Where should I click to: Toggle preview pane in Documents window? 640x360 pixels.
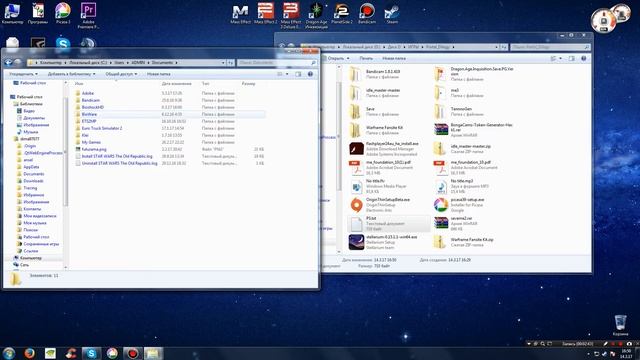(x=298, y=74)
